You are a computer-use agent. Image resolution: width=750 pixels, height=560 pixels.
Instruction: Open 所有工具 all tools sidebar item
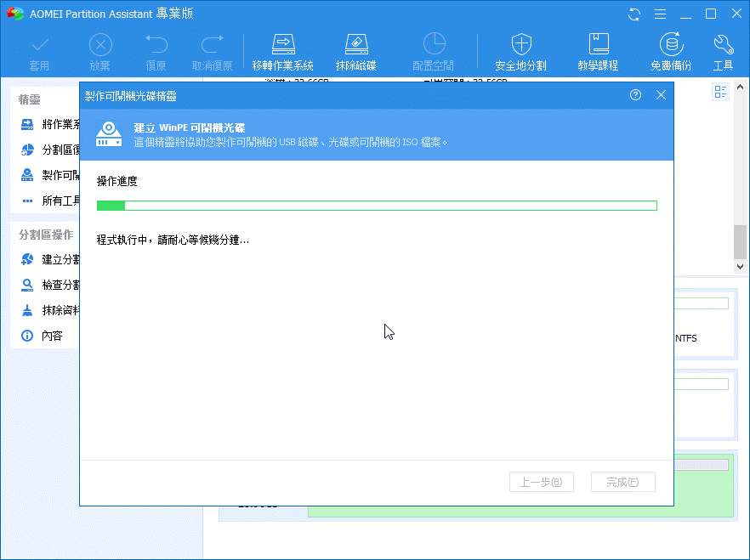click(x=50, y=201)
